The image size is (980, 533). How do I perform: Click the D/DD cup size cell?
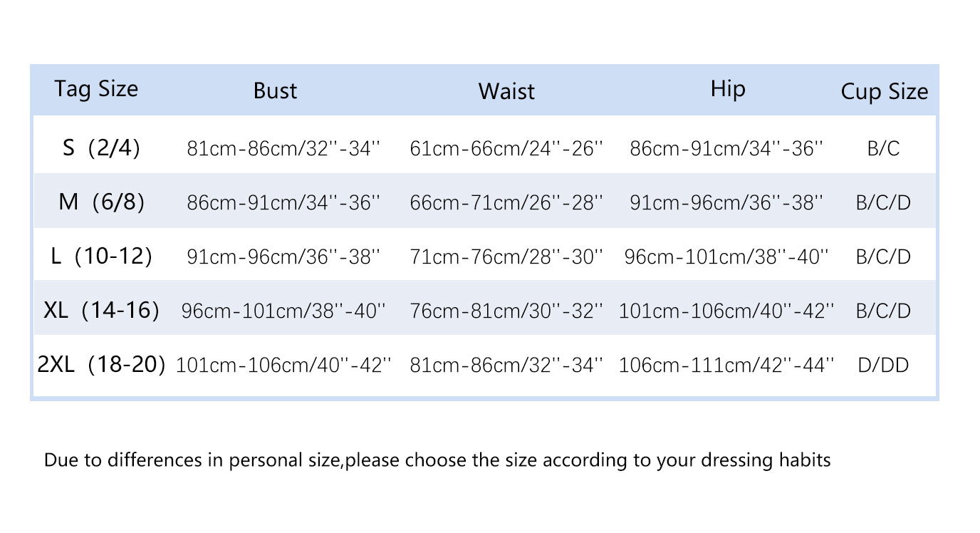coord(883,366)
